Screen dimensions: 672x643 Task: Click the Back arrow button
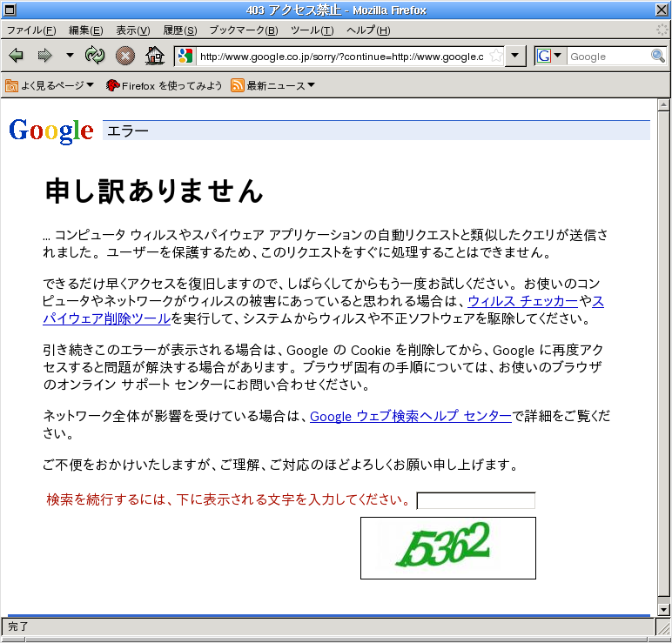point(16,56)
